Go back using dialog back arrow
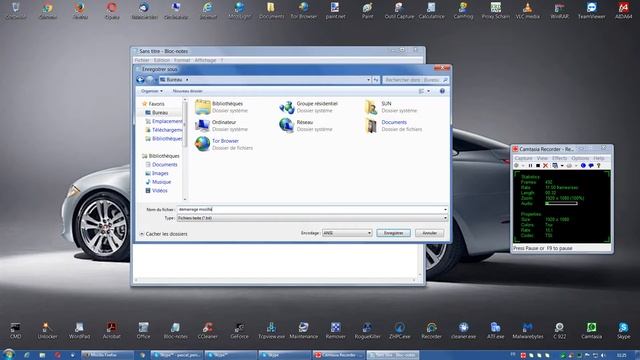The height and width of the screenshot is (360, 640). coord(140,80)
